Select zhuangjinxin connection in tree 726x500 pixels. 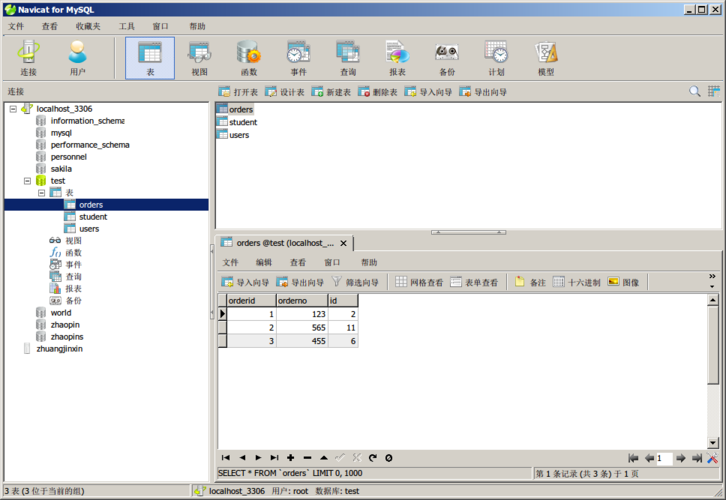click(59, 349)
